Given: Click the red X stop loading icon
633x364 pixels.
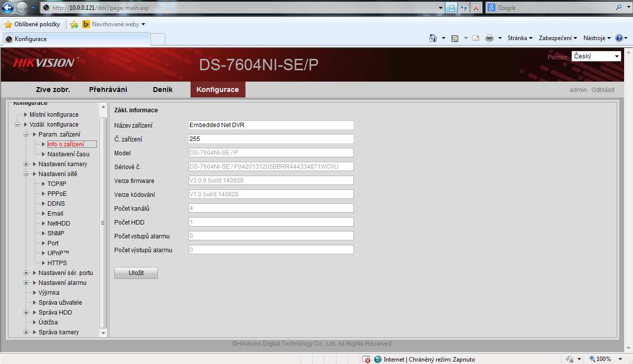Looking at the screenshot, I should coord(476,8).
